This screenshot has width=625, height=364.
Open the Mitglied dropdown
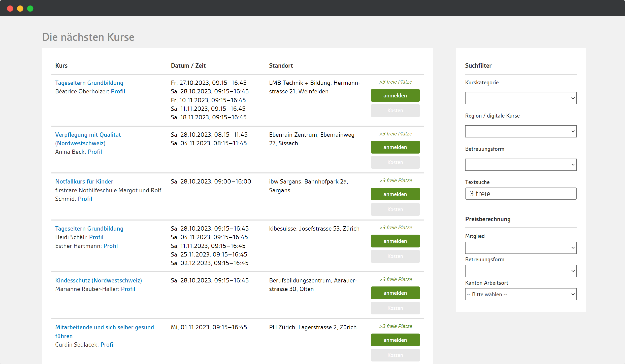coord(521,248)
